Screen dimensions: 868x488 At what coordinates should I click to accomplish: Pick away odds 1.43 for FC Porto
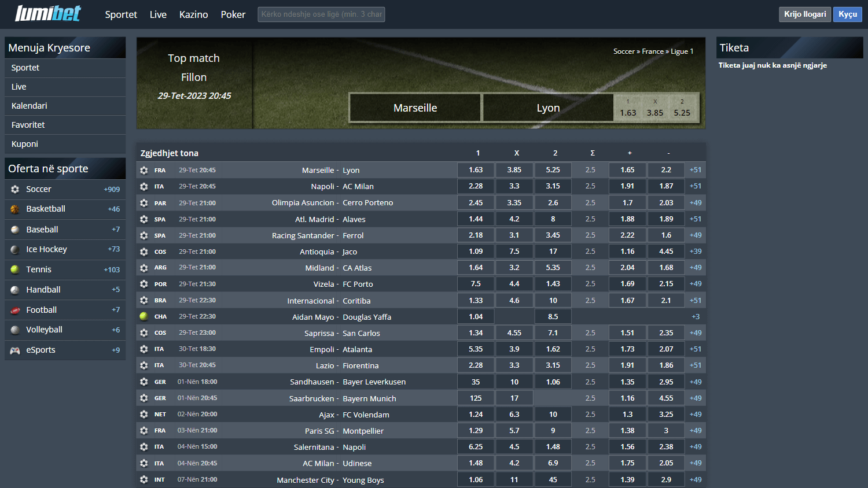click(553, 284)
